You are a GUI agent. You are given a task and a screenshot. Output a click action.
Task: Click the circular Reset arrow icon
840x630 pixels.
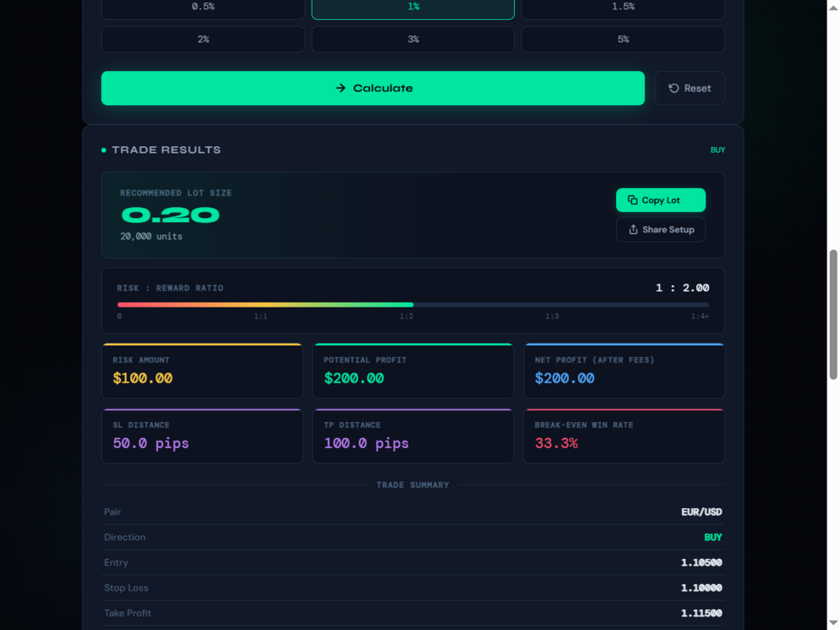(674, 88)
